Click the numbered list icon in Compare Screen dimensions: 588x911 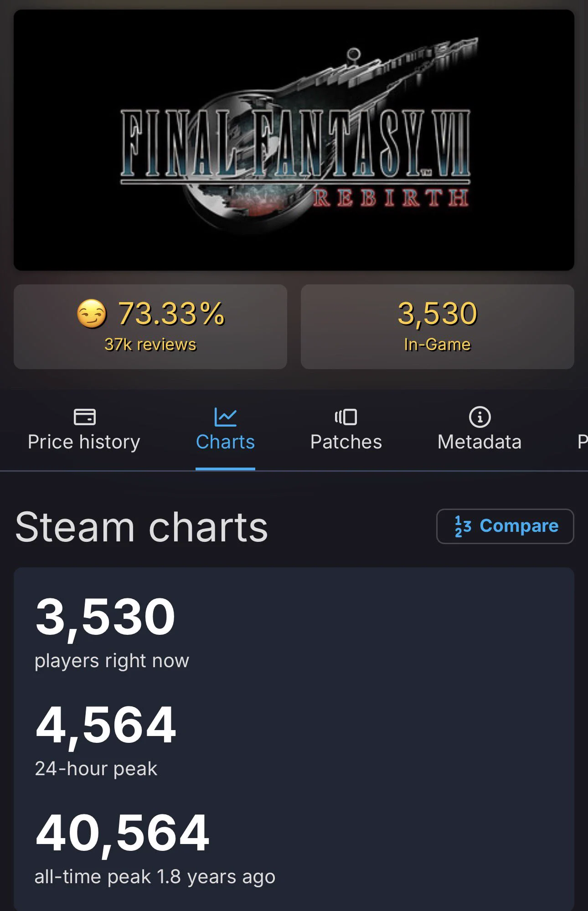pyautogui.click(x=463, y=526)
